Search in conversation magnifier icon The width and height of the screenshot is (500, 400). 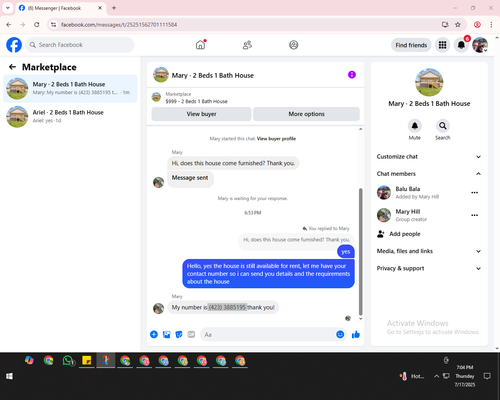click(443, 126)
